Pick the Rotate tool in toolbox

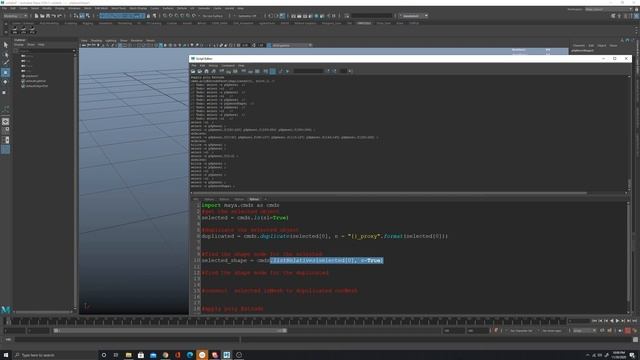point(6,82)
